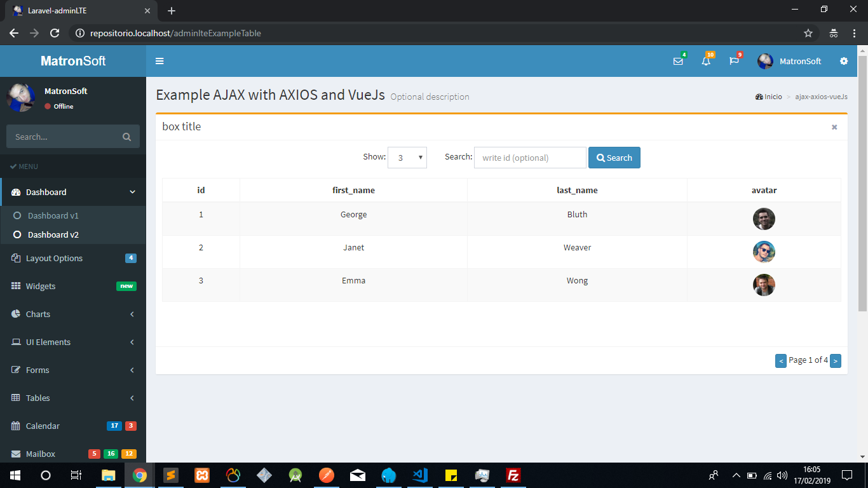Open Windows Start menu
Viewport: 868px width, 488px height.
pos(15,475)
